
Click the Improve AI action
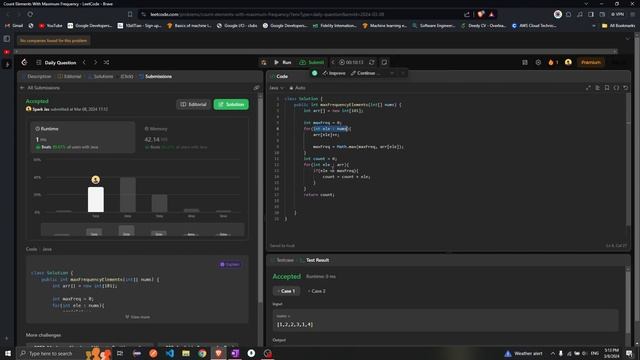(334, 73)
